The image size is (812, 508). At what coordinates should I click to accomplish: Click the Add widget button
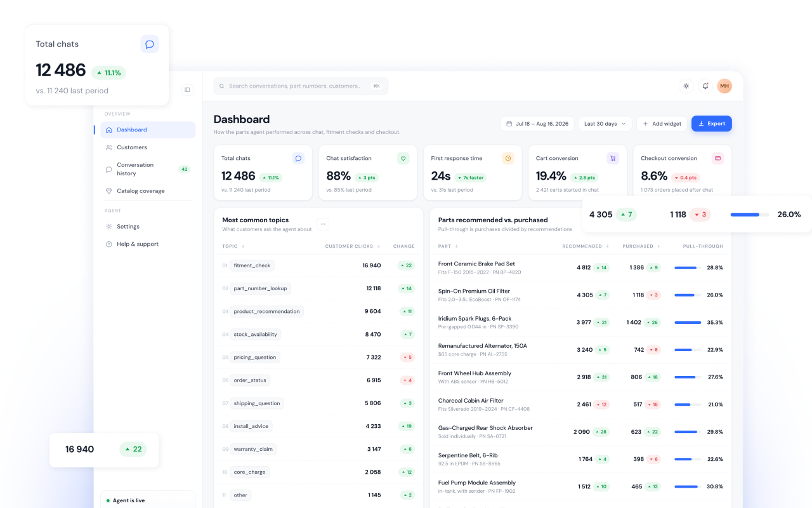coord(662,124)
